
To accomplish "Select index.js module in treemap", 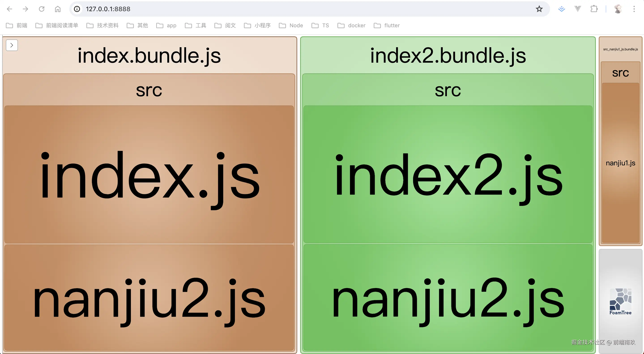I will pos(149,174).
